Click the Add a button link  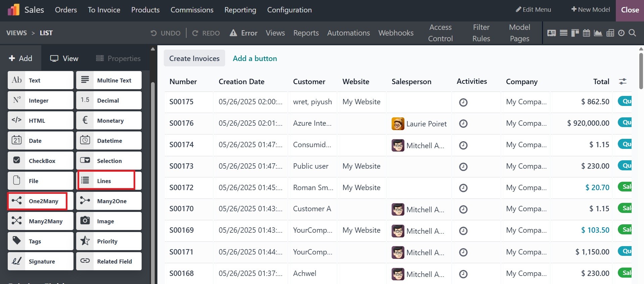(255, 58)
